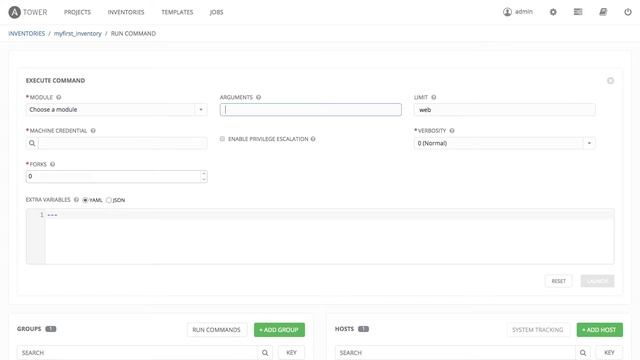
Task: Click the System Tracking button
Action: [x=538, y=330]
